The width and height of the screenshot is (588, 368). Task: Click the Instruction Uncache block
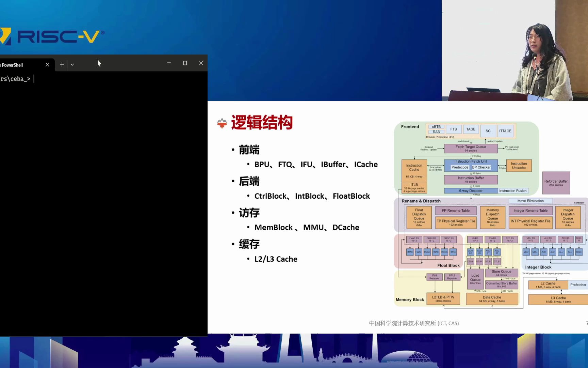click(x=519, y=166)
